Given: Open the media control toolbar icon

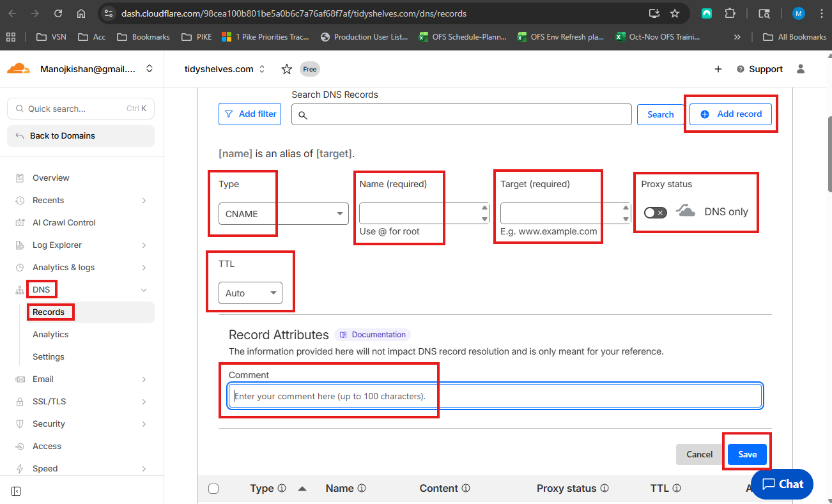Looking at the screenshot, I should pos(764,13).
